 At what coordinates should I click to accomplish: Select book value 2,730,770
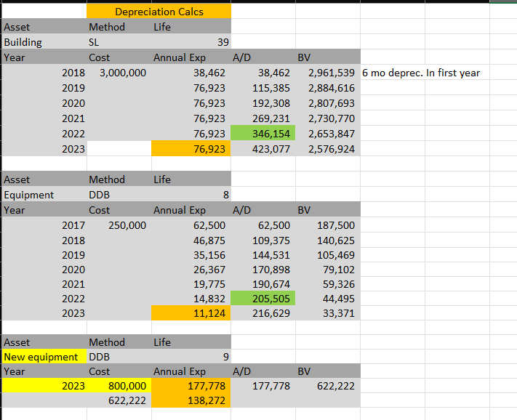coord(328,118)
